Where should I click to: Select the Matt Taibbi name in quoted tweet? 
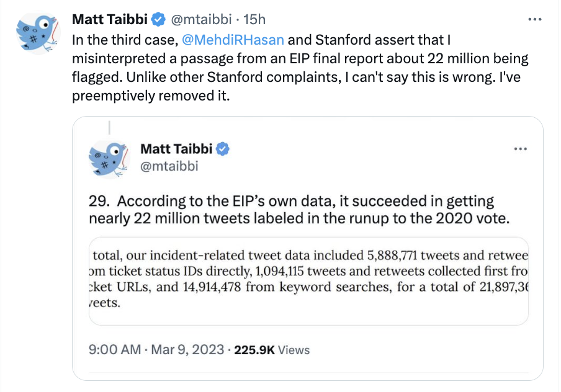[x=176, y=149]
